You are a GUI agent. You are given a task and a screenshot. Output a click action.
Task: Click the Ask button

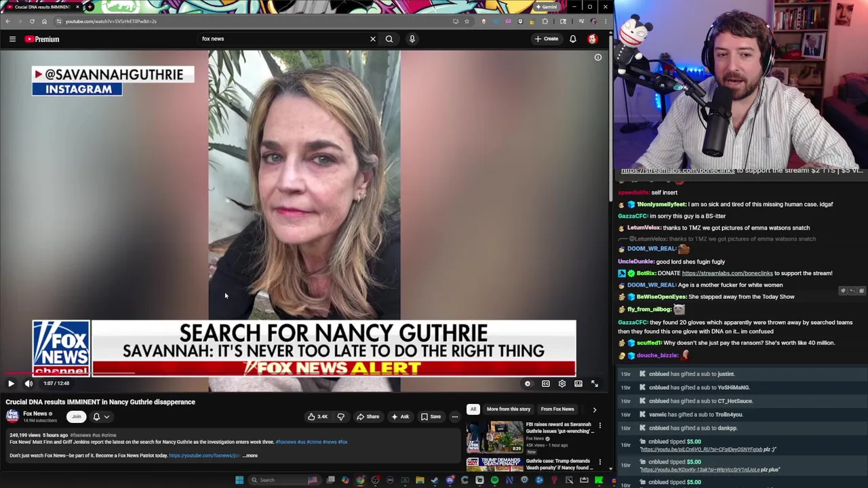point(400,417)
